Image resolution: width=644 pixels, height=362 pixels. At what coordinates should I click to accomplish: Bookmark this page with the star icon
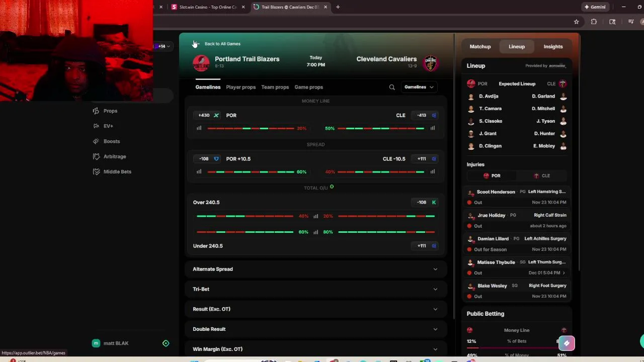[576, 22]
